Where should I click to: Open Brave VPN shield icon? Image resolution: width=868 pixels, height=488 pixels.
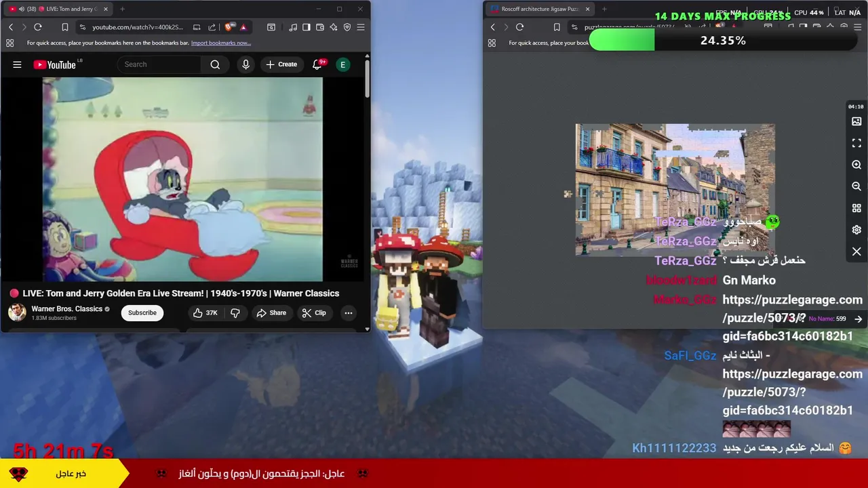(x=347, y=27)
